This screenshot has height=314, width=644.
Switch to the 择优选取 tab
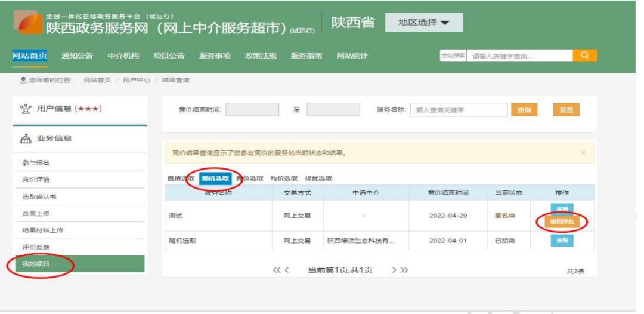(318, 178)
